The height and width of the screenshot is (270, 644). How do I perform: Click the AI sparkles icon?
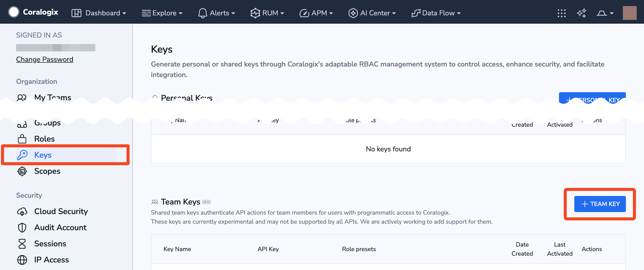pos(582,13)
